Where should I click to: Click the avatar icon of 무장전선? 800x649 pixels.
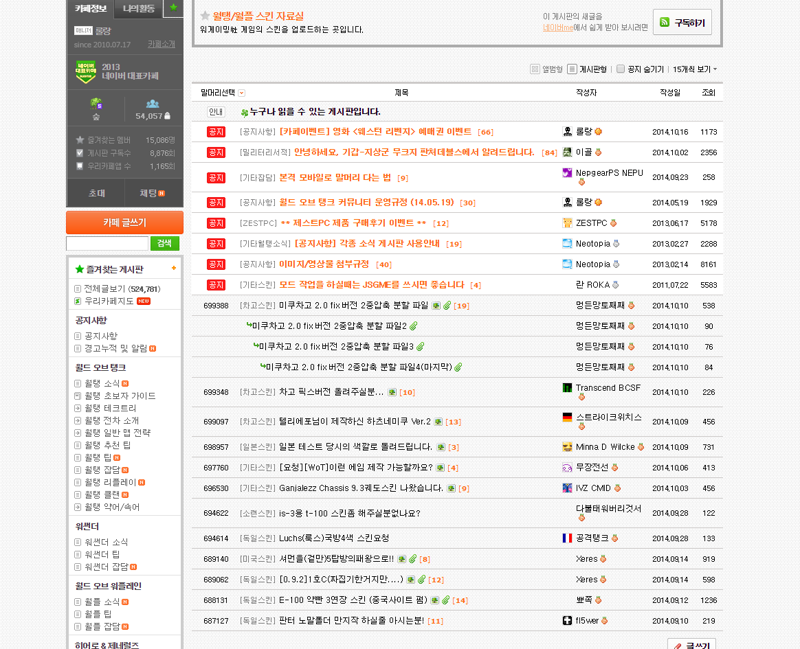click(x=567, y=467)
